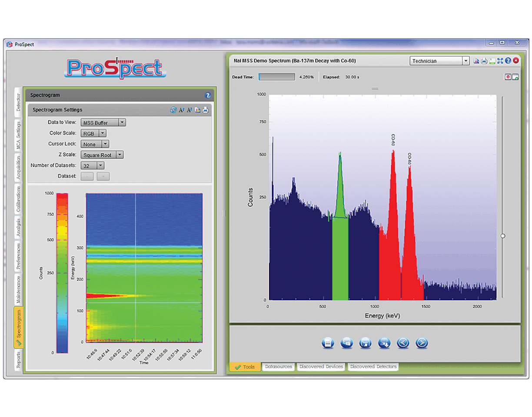Select the increase font size icon in Spectrogram Settings
532x417 pixels.
(x=181, y=110)
